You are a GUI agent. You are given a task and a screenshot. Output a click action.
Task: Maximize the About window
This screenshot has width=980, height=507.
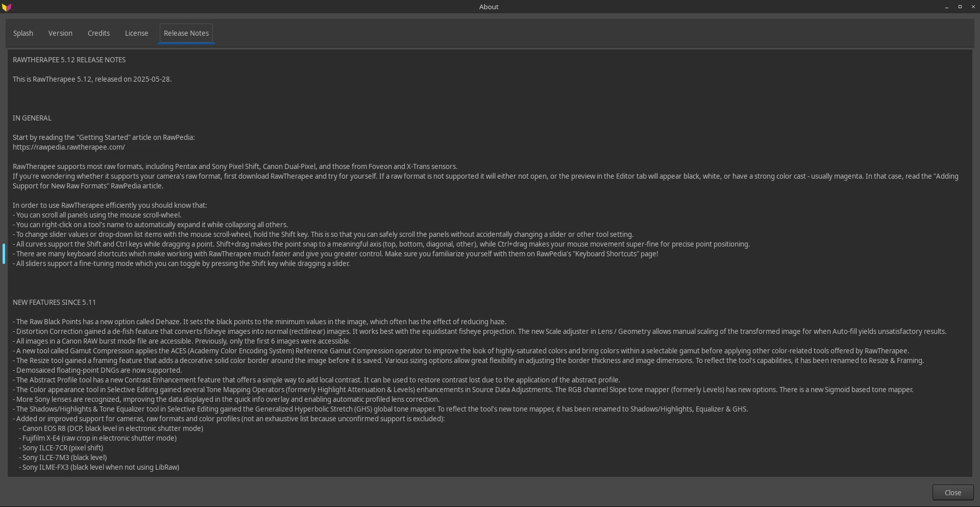[960, 7]
